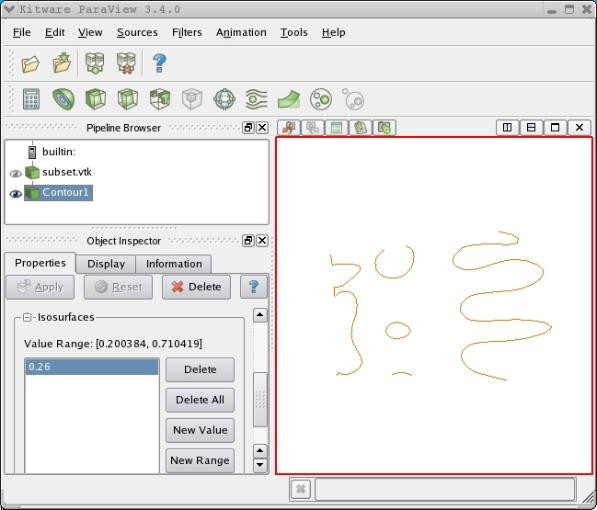Collapse the Isosurfaces group
Viewport: 597px width, 510px height.
pyautogui.click(x=27, y=317)
